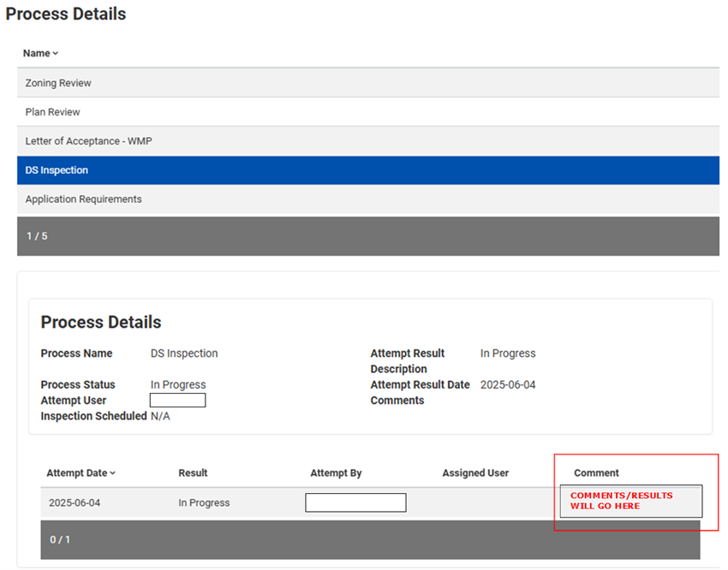The width and height of the screenshot is (728, 570).
Task: Open the Plan Review process row
Action: (x=53, y=112)
